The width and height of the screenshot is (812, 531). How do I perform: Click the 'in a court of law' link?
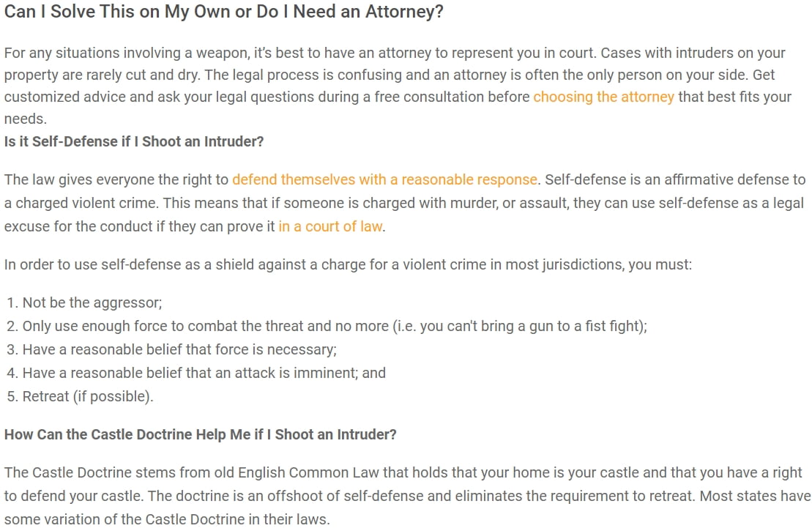pyautogui.click(x=330, y=226)
